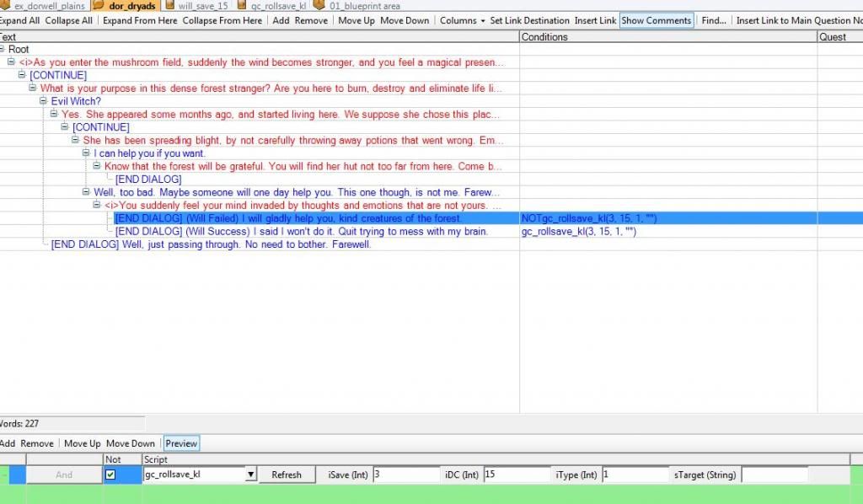
Task: Open the gc_rollsave_kl Script dropdown
Action: [250, 475]
